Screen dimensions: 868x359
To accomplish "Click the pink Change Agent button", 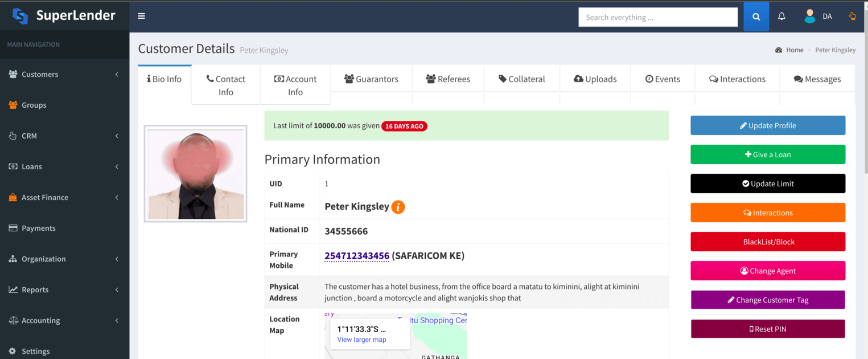I will (768, 271).
